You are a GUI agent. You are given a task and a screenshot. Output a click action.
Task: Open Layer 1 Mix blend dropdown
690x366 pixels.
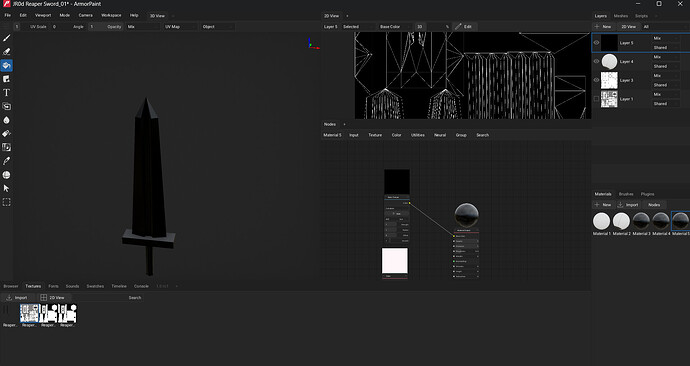(x=665, y=95)
